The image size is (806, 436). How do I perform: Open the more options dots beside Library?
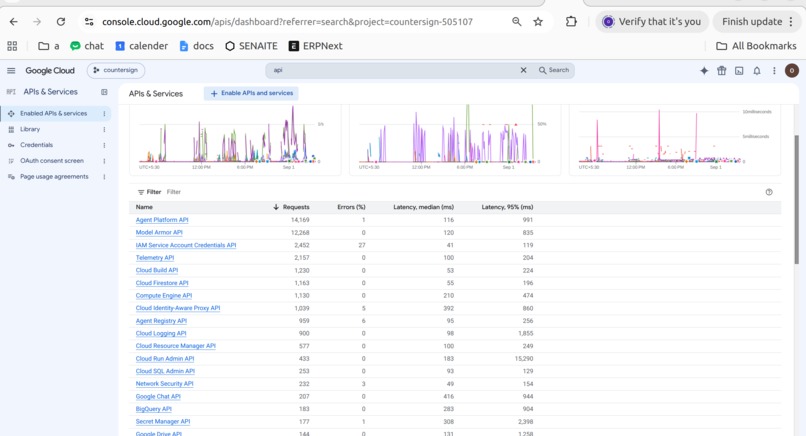pos(104,130)
